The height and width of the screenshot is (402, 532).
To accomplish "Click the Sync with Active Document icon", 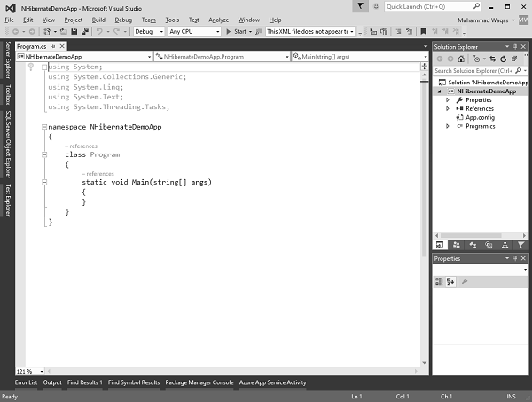I will click(492, 59).
